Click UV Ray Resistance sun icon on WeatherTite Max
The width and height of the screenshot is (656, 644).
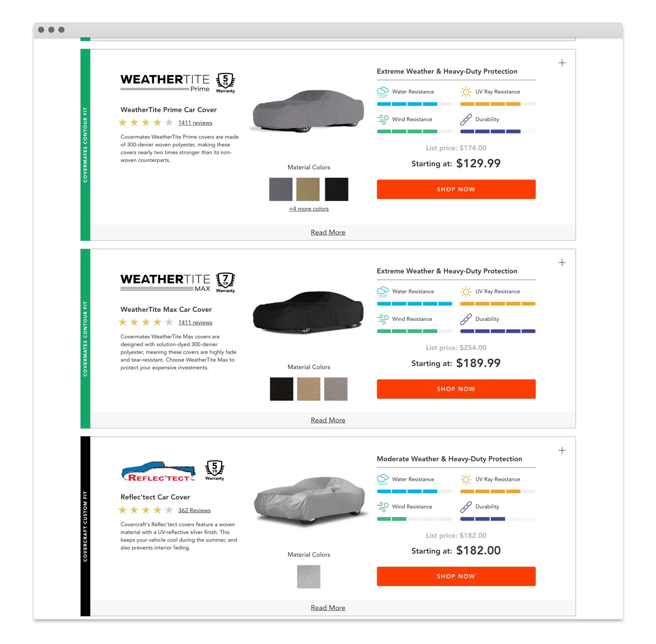[x=466, y=292]
